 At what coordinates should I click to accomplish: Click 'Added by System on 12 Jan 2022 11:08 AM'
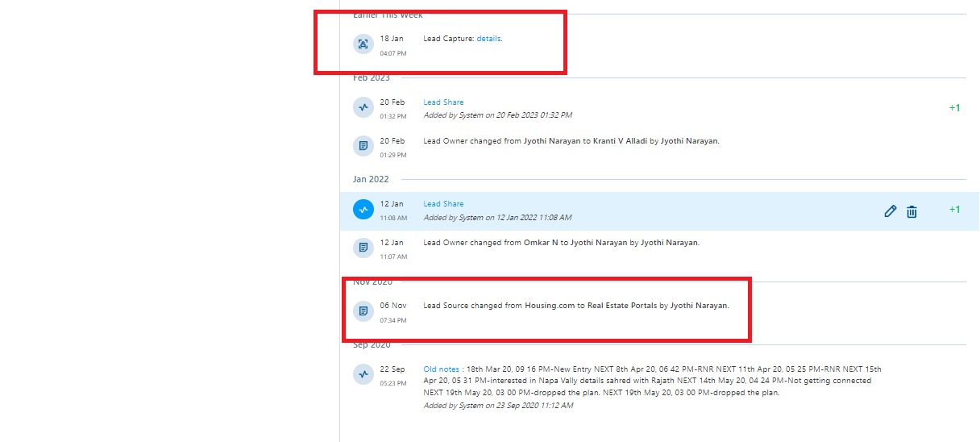coord(498,218)
